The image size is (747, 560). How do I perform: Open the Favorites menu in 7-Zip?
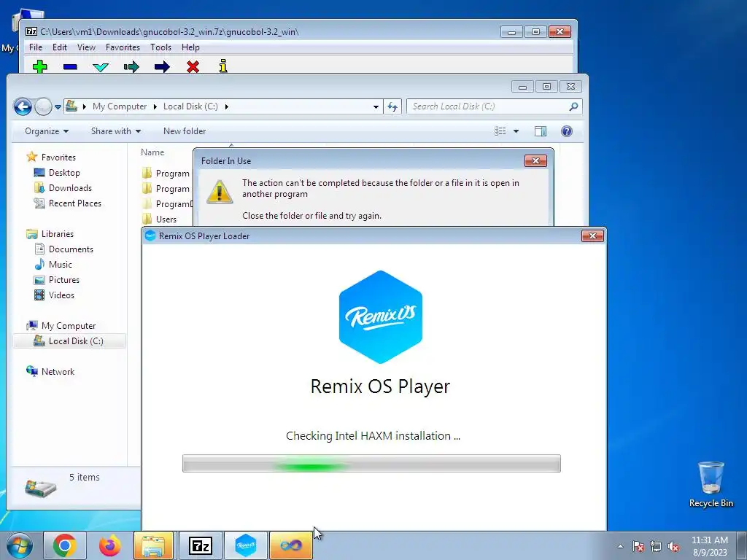click(123, 47)
